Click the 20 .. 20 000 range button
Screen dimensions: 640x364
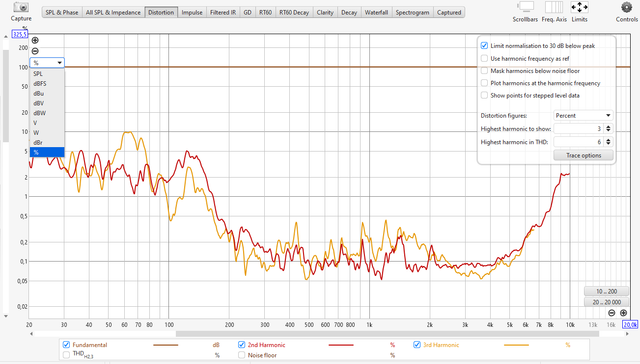[607, 302]
